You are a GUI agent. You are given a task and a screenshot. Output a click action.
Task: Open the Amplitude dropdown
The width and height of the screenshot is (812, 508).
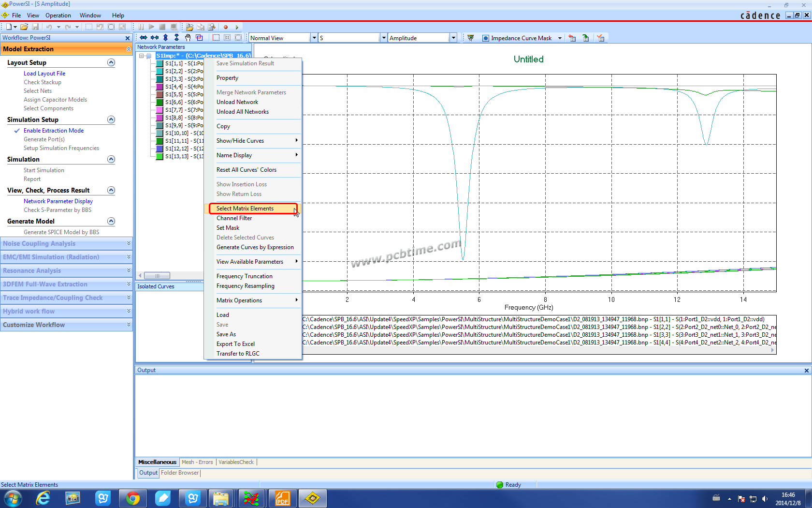click(x=453, y=38)
